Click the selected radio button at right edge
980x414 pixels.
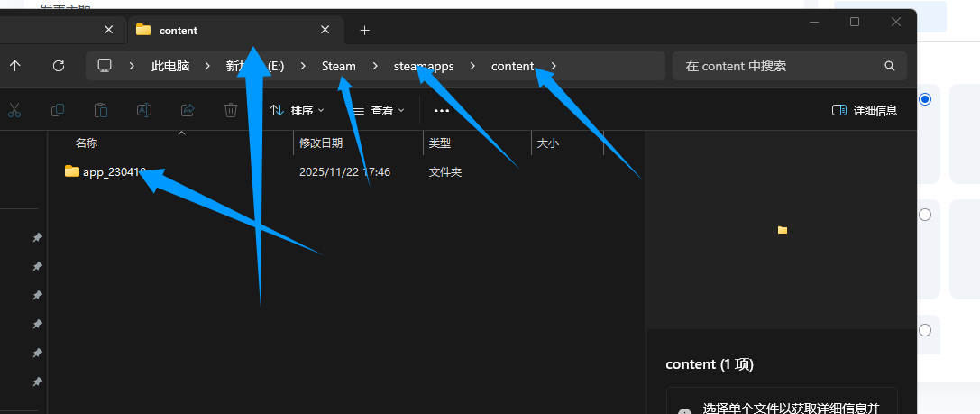click(924, 99)
